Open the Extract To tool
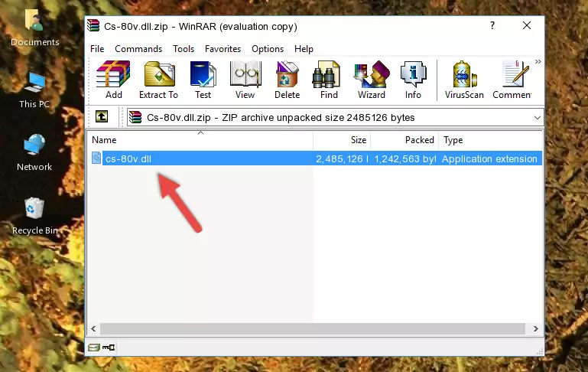 click(x=158, y=80)
